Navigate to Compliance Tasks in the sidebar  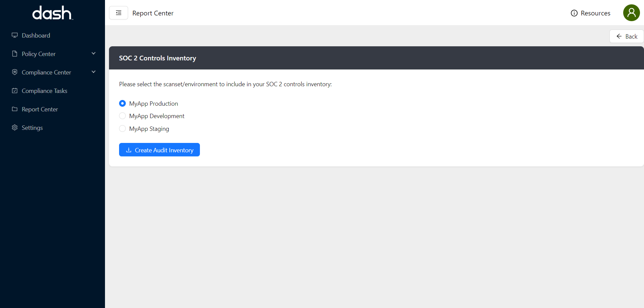tap(45, 90)
